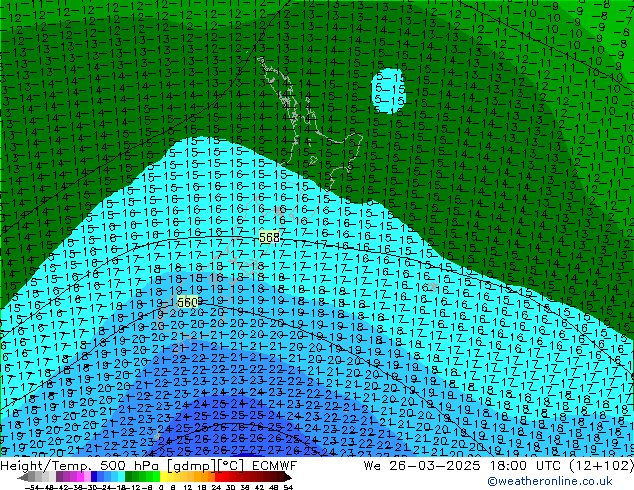The height and width of the screenshot is (490, 634).
Task: Open the weatheronline.co.uk copyright link
Action: (x=550, y=481)
